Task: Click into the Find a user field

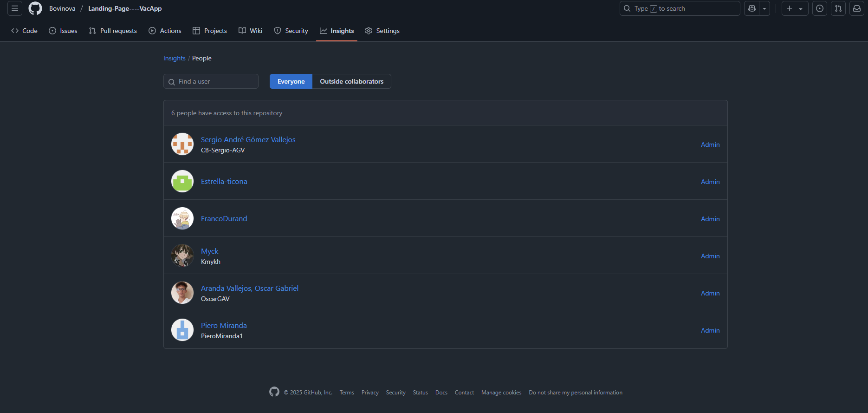Action: click(x=211, y=81)
